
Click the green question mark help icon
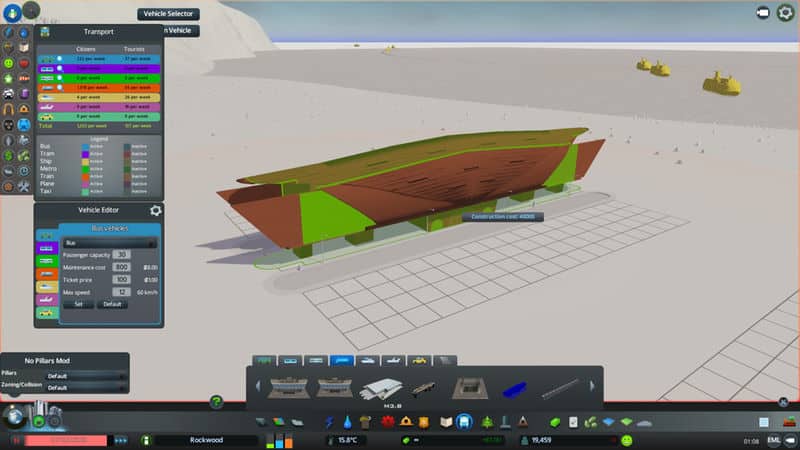(216, 402)
